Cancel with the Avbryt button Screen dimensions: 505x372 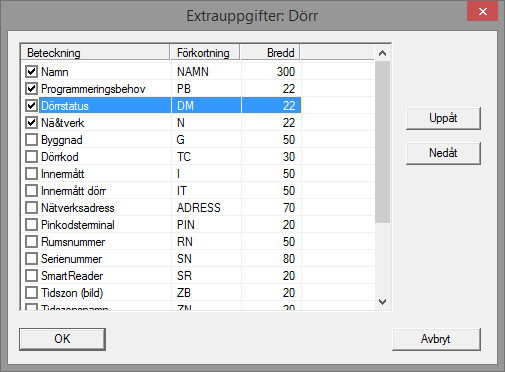coord(436,339)
